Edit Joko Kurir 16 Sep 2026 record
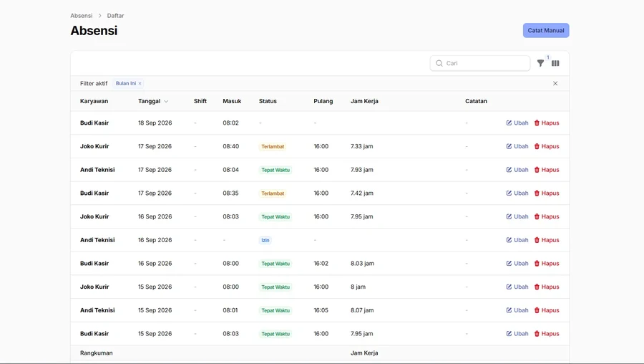This screenshot has height=364, width=644. click(x=517, y=217)
